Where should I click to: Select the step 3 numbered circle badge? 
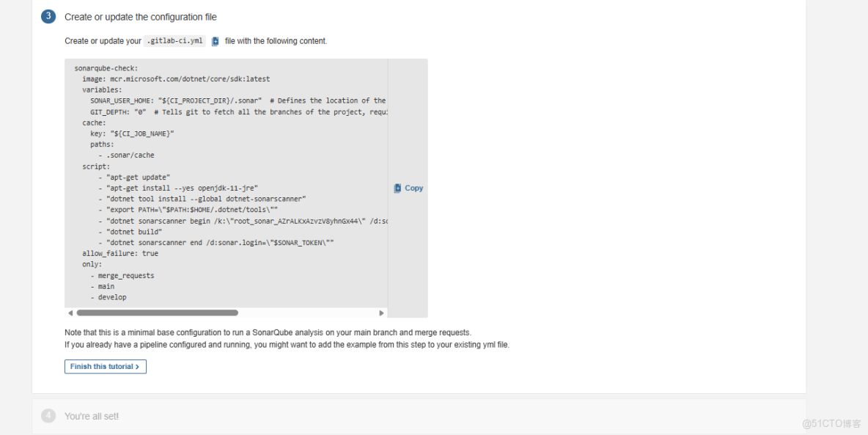pos(48,15)
